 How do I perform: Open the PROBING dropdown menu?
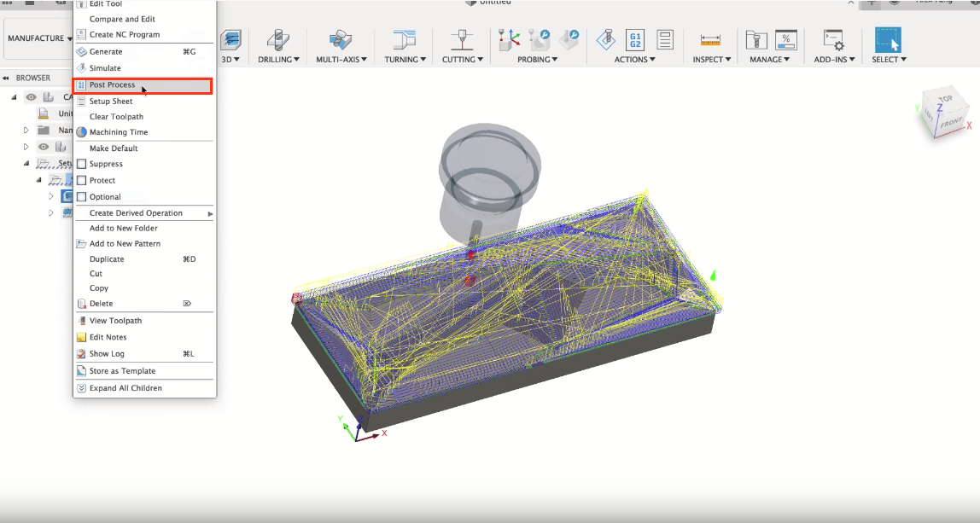[538, 60]
